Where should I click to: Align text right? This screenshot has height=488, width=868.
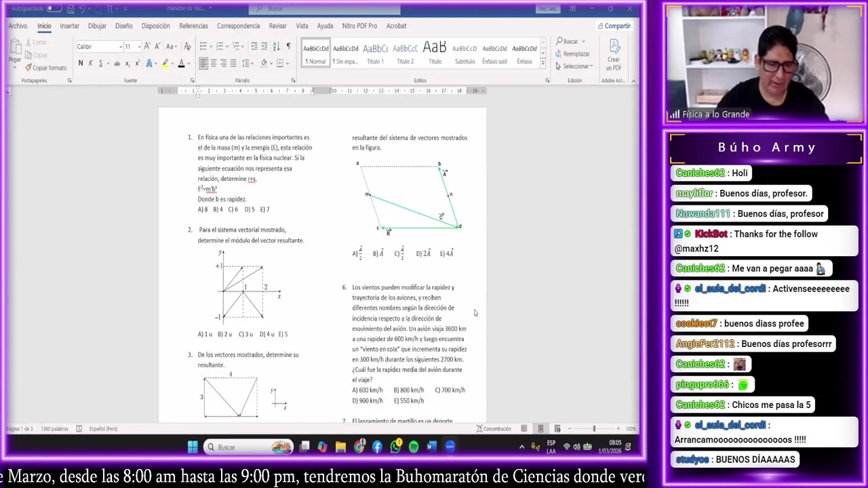pos(223,63)
